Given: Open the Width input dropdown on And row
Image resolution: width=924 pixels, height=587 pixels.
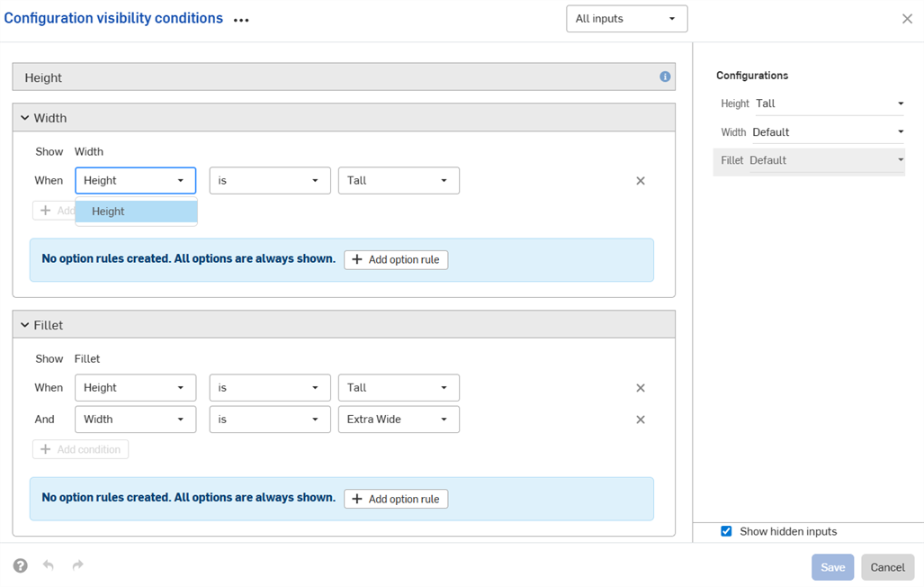Looking at the screenshot, I should [136, 420].
